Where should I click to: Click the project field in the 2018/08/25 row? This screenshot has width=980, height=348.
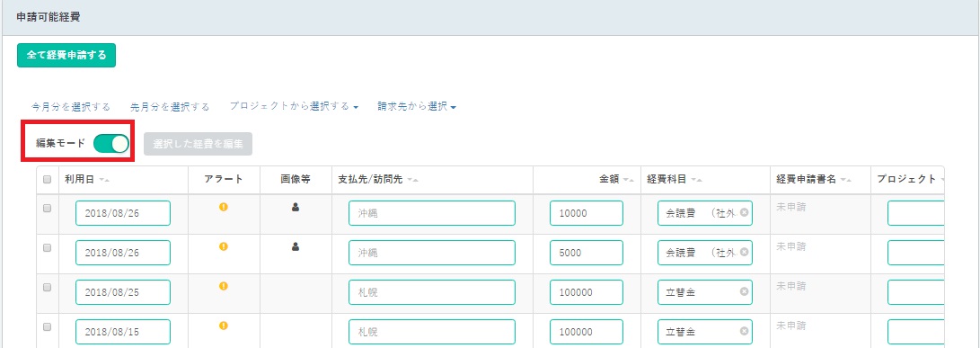(915, 291)
